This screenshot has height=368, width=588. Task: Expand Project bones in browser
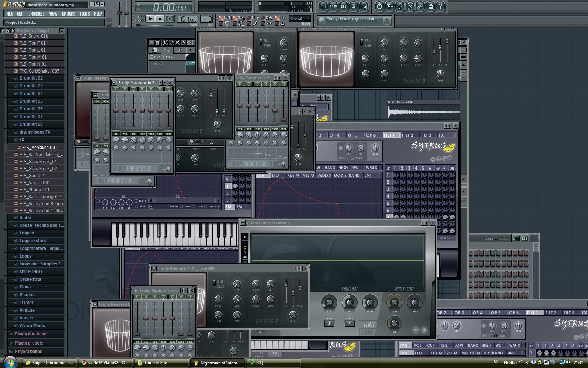point(28,352)
